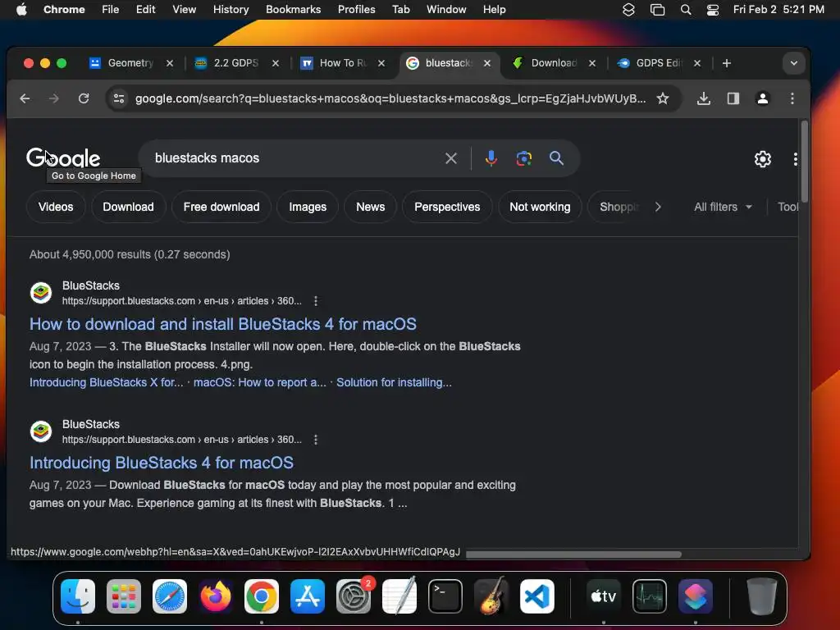840x630 pixels.
Task: Submit search with magnifier icon
Action: click(x=557, y=158)
